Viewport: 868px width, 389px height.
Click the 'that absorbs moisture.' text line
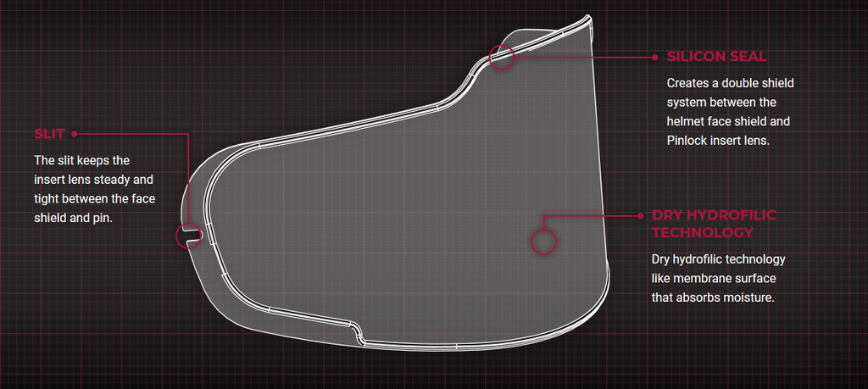[712, 297]
